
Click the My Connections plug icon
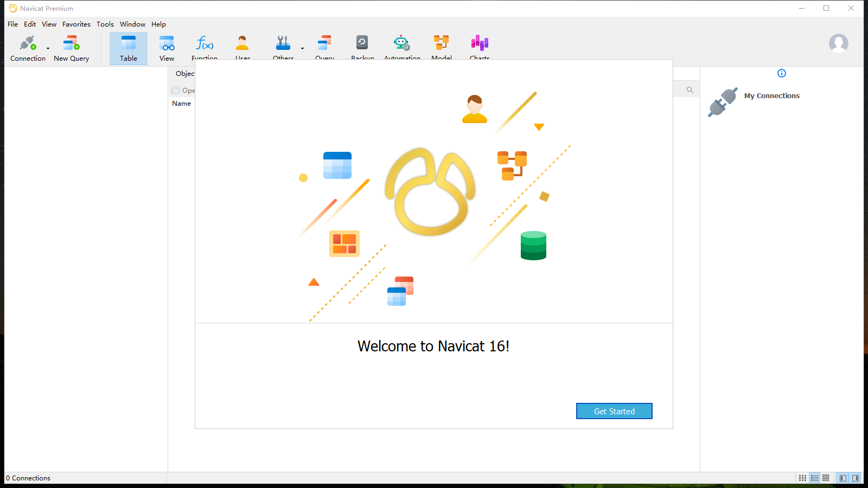coord(723,102)
